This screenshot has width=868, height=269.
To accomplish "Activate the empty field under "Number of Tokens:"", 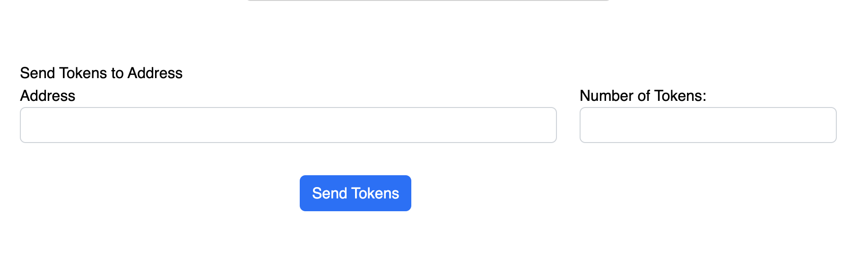I will click(x=708, y=125).
